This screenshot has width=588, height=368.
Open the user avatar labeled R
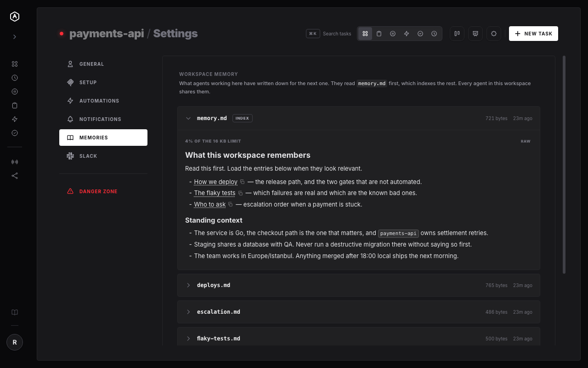tap(15, 342)
